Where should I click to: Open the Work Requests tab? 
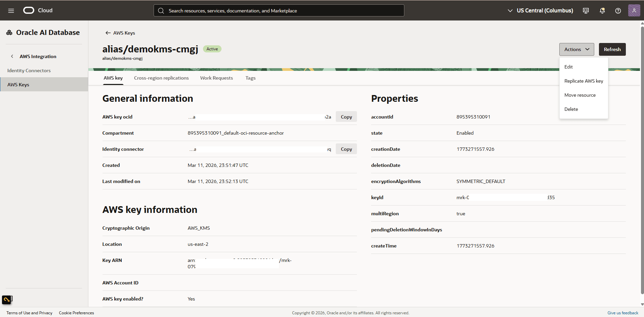[216, 78]
